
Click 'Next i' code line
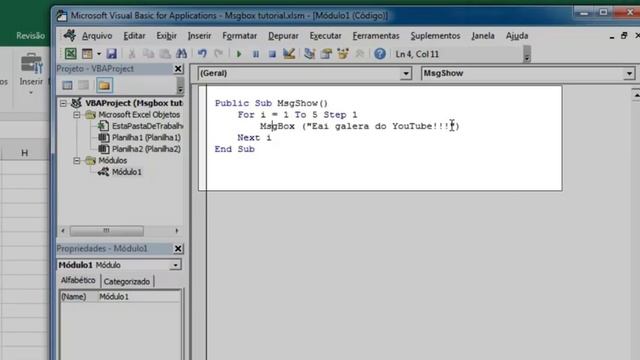click(254, 138)
